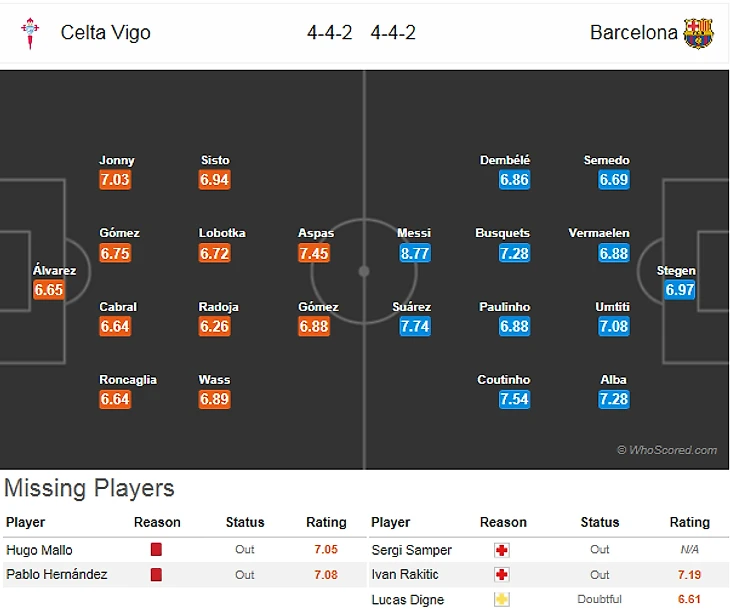The width and height of the screenshot is (730, 611).
Task: Click Sergi Samper's injury cross icon
Action: (502, 550)
